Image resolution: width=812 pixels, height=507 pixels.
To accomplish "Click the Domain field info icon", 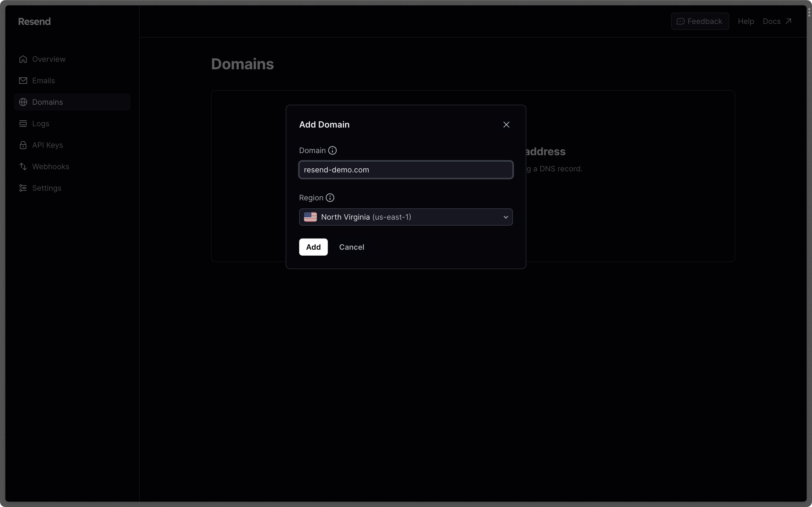I will [x=332, y=150].
